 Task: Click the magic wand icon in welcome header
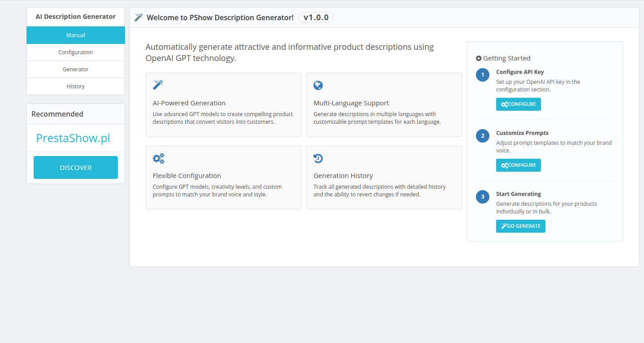tap(138, 17)
